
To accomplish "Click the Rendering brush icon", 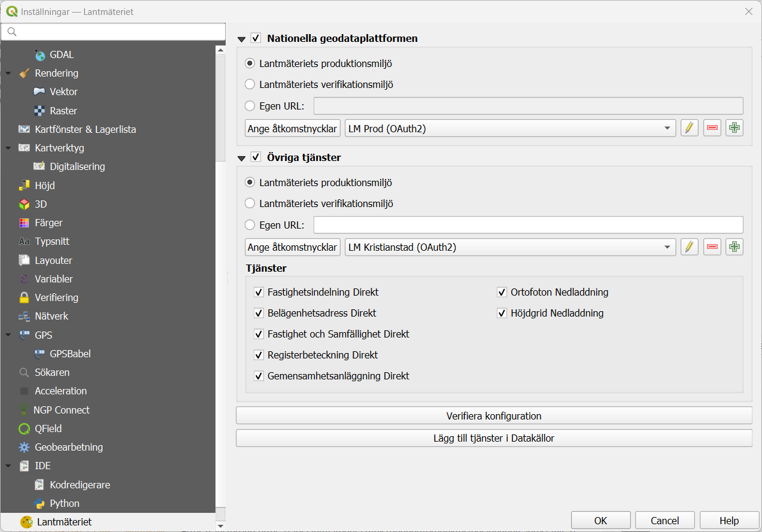I will point(25,74).
